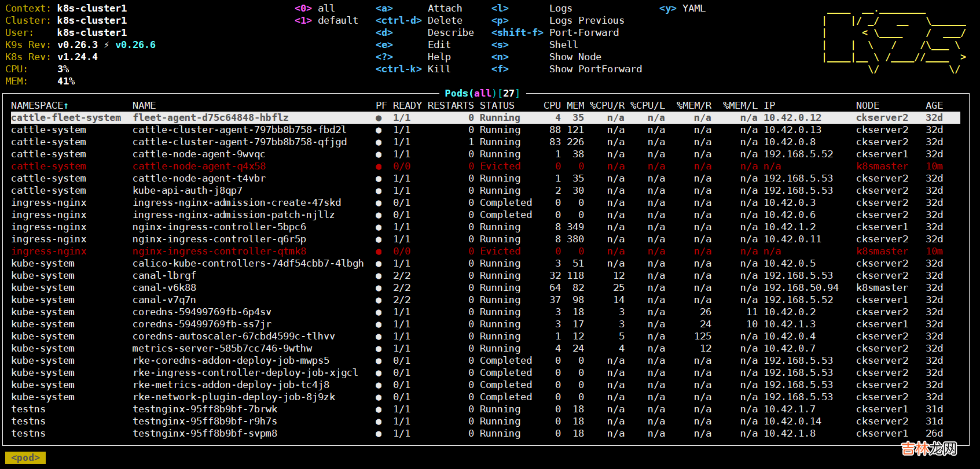Click the port-forward dot for fleet-agent-d75c64848-hbflz
This screenshot has width=980, height=469.
point(379,118)
